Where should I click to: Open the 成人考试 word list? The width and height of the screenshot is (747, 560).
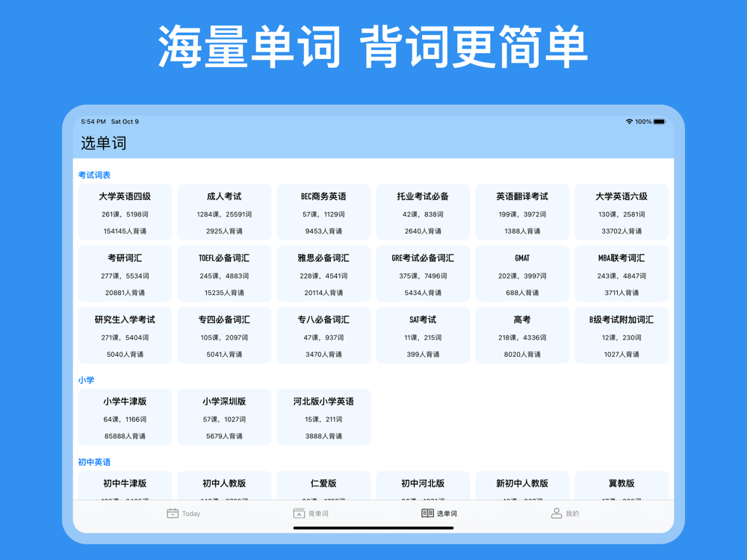[x=224, y=212]
